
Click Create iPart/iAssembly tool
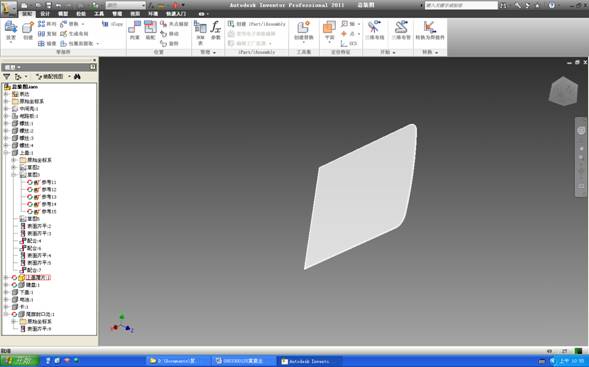pos(257,24)
